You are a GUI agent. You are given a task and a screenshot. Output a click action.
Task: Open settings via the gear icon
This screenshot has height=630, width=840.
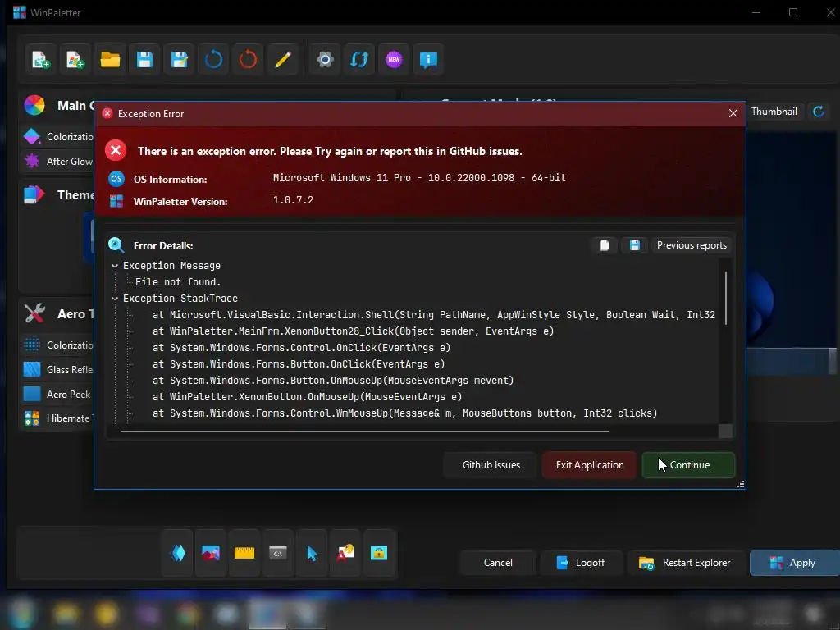click(325, 59)
